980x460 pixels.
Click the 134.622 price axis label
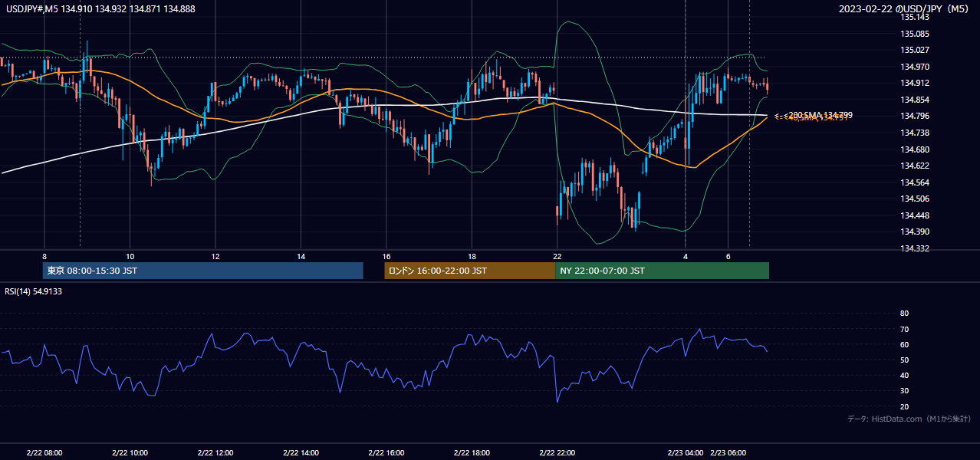[x=915, y=166]
